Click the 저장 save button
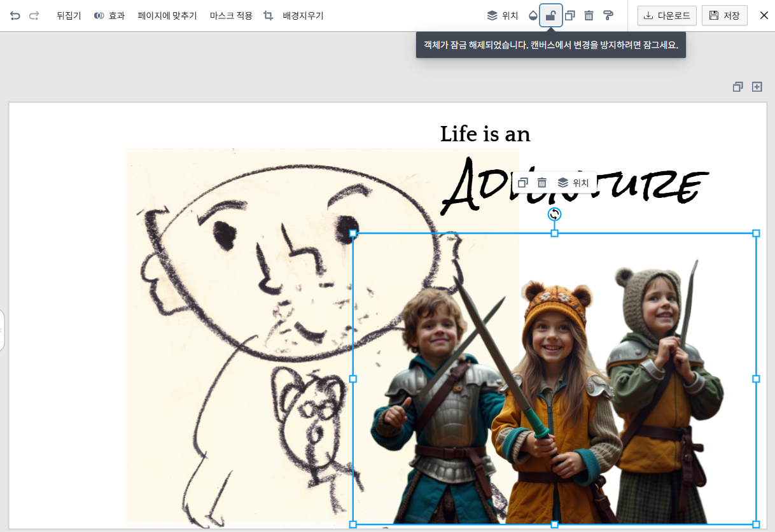 click(x=724, y=15)
